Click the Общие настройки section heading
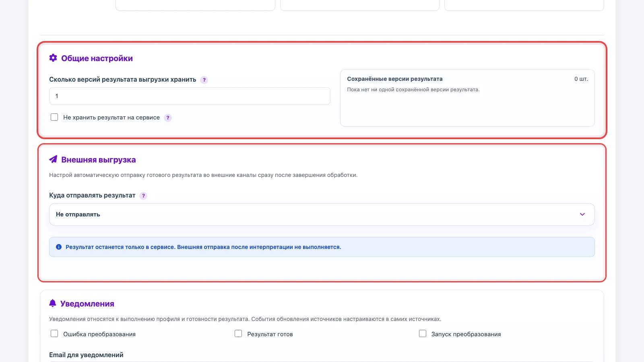 point(97,58)
